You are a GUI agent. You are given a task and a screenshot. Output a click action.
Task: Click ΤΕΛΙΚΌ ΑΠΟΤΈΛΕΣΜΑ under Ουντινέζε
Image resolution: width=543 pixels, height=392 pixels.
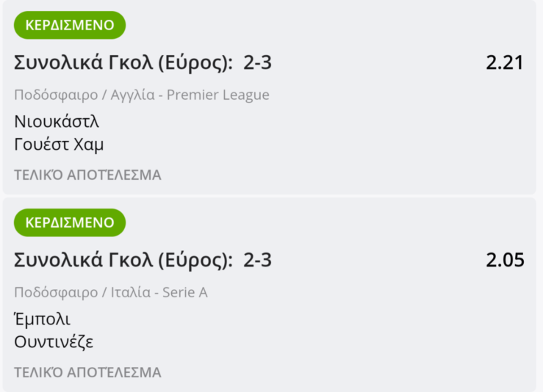(x=87, y=372)
